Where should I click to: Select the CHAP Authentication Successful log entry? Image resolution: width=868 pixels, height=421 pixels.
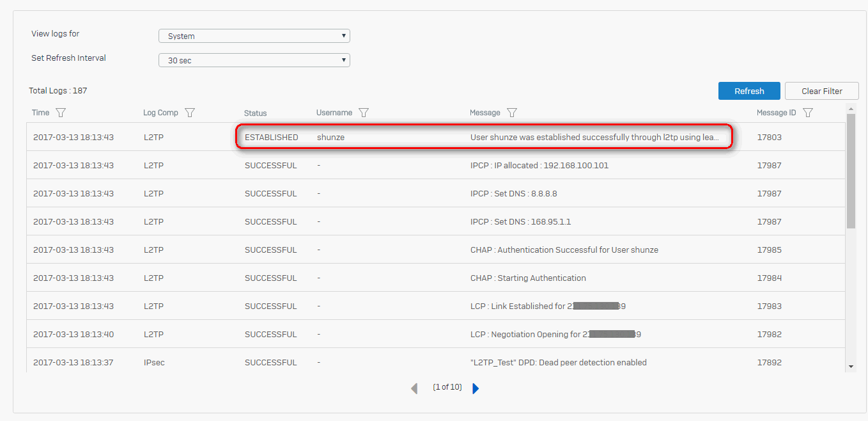[x=564, y=250]
